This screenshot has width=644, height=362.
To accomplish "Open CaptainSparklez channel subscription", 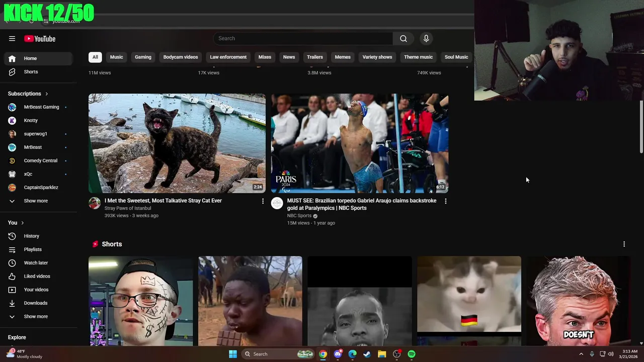I will point(38,188).
